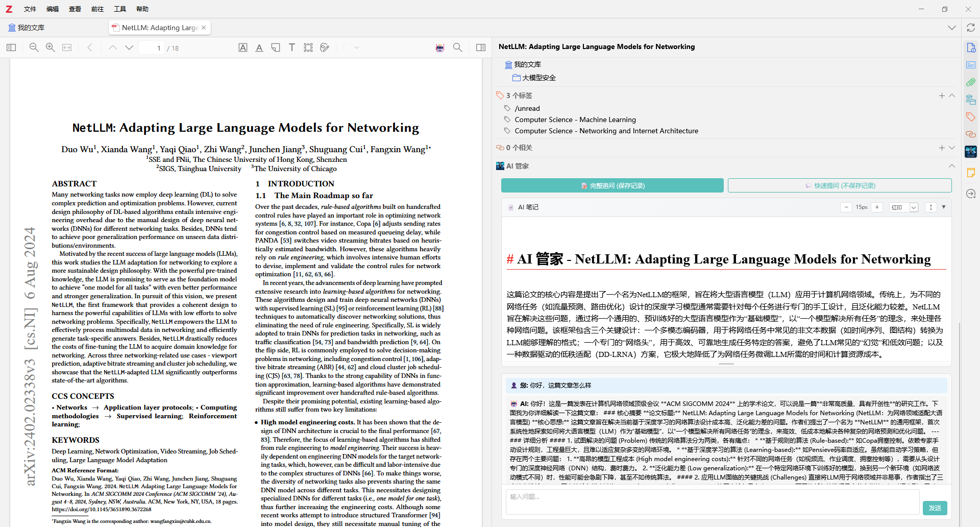Open the AI robot assistant icon

click(x=440, y=47)
